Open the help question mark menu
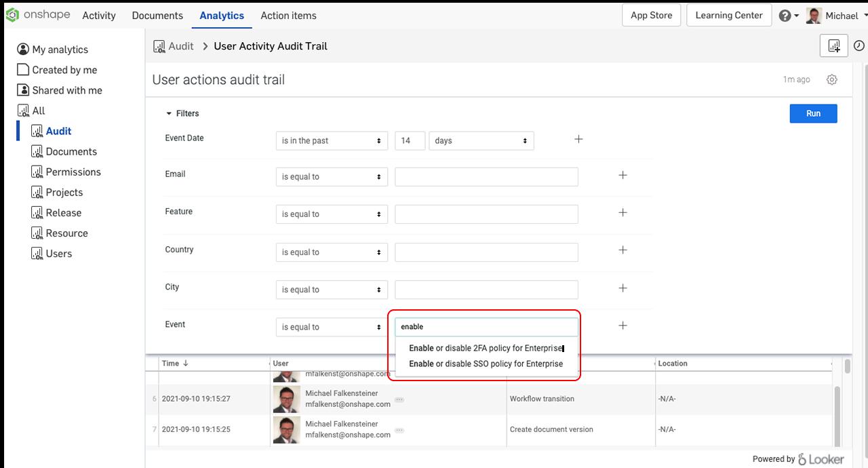Screen dimensions: 868x468 point(785,16)
